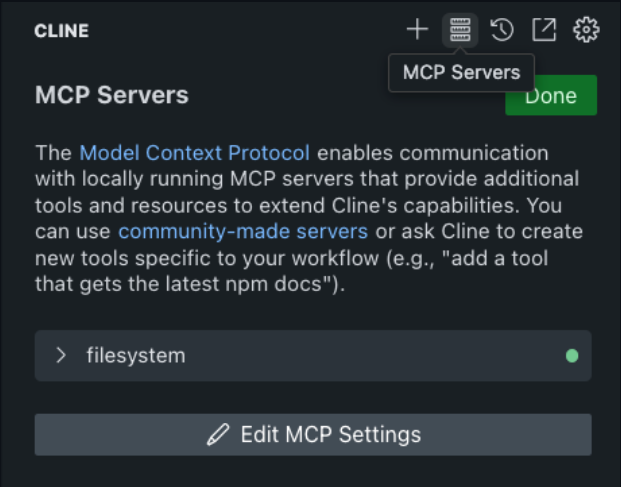Start a new task with the plus icon

(417, 30)
